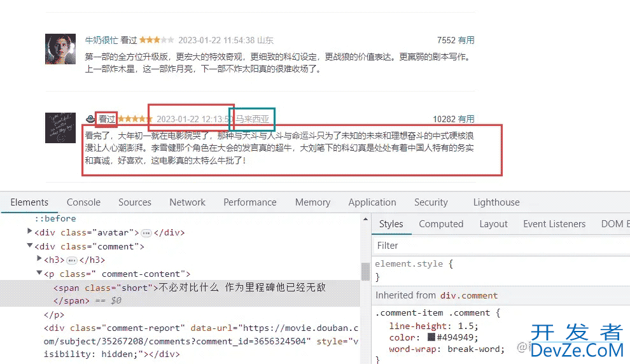Select the Styles sub-tab

(391, 224)
